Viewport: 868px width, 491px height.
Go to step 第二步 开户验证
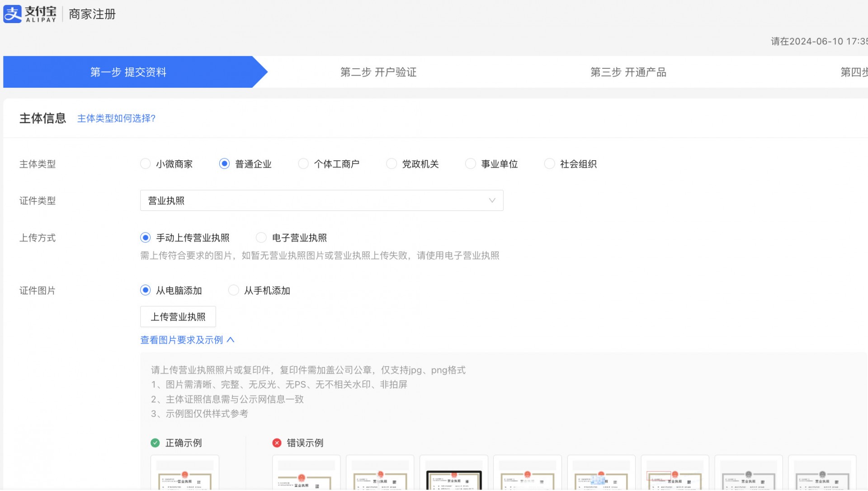click(378, 72)
